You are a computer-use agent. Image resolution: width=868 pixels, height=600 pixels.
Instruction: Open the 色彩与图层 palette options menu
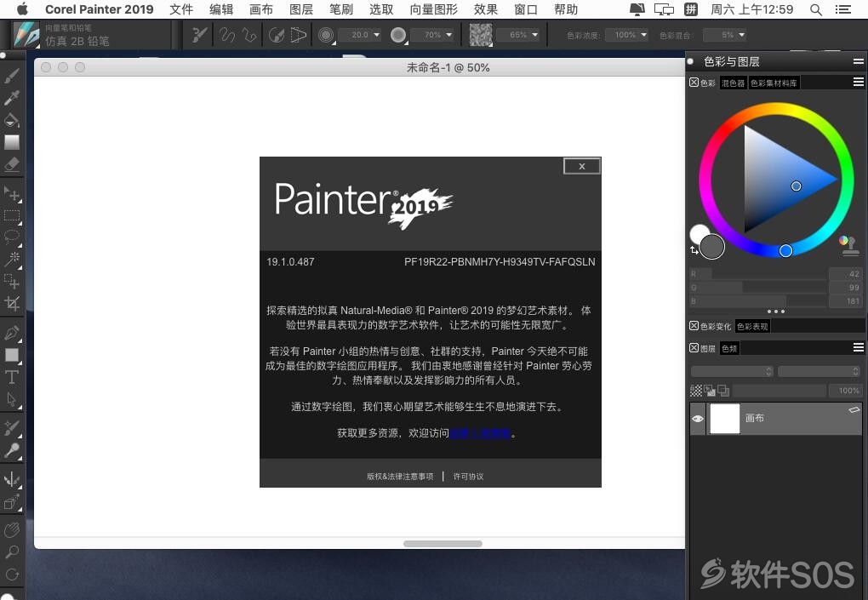pos(858,61)
